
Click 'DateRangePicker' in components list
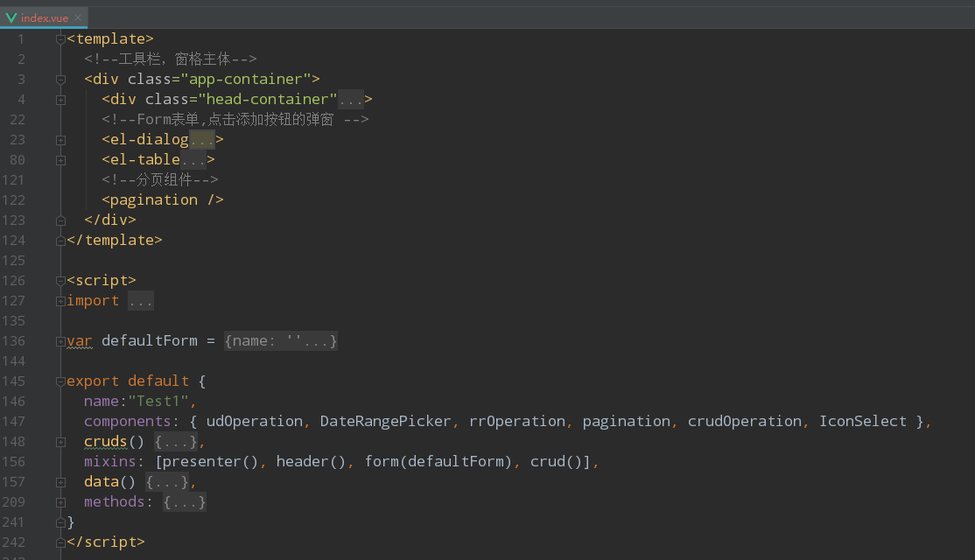pos(385,422)
